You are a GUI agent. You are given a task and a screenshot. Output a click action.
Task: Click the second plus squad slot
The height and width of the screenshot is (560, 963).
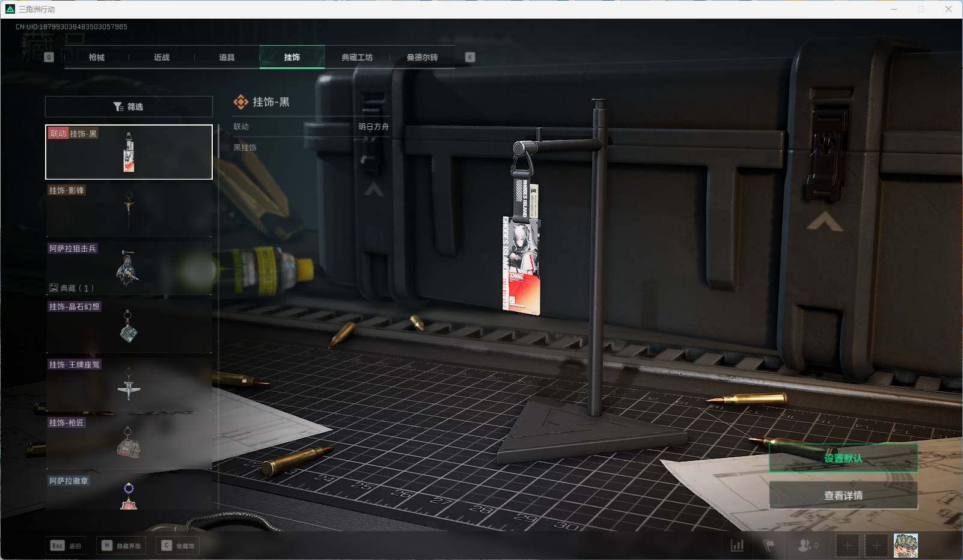tap(876, 546)
